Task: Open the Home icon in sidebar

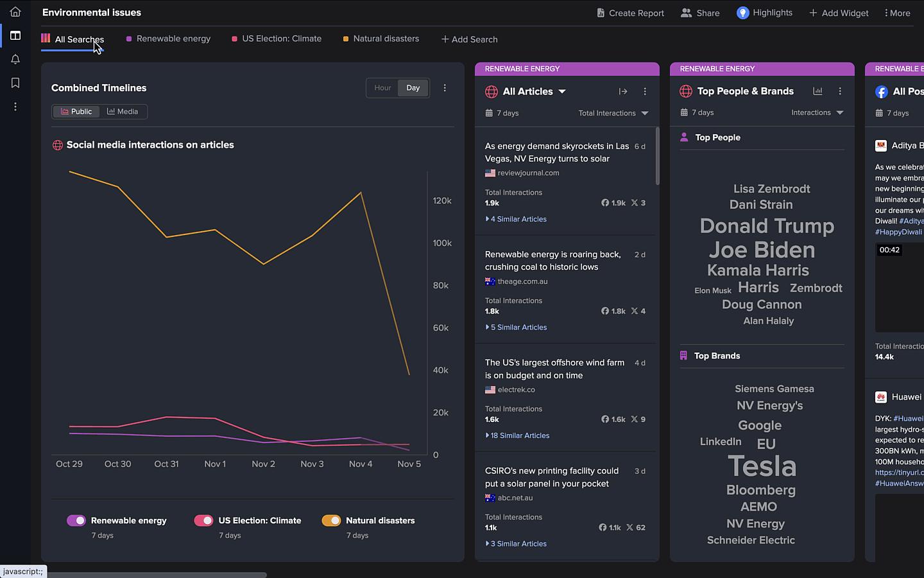Action: coord(15,12)
